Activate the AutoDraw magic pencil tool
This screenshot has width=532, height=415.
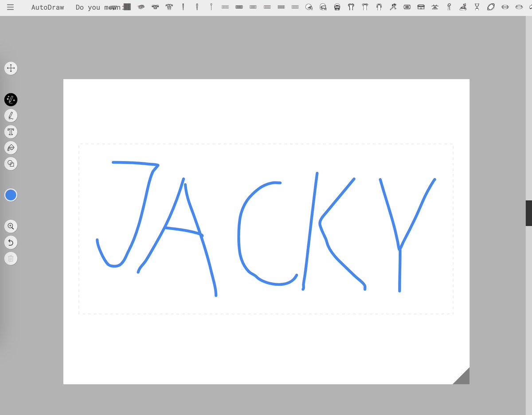point(11,99)
